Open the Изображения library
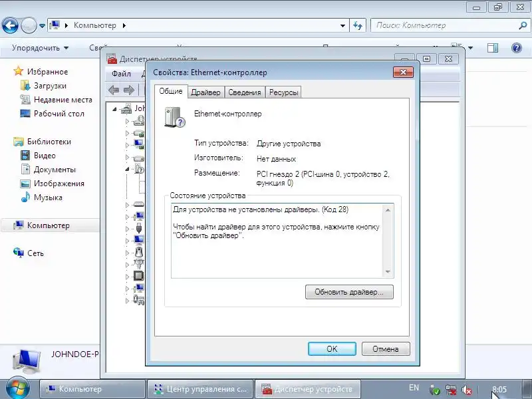This screenshot has width=532, height=399. tap(59, 184)
